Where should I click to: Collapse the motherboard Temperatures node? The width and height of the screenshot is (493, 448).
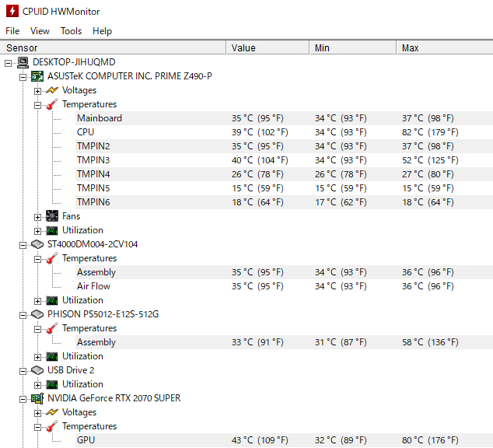[x=37, y=104]
